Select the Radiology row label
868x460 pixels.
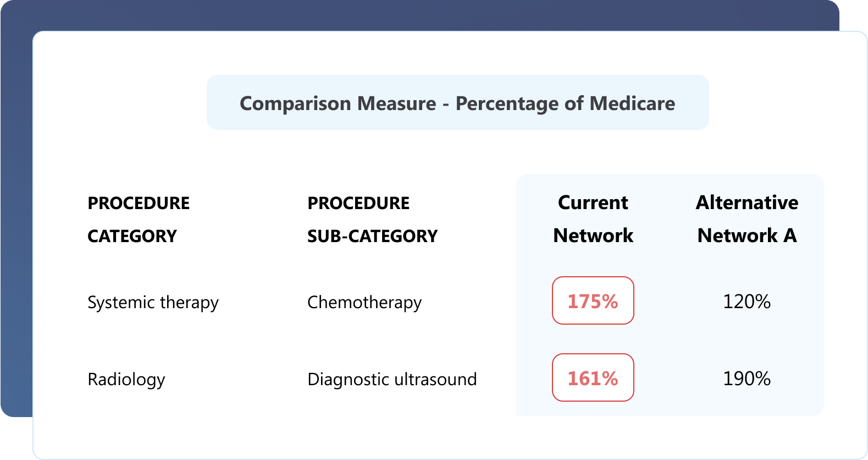[126, 380]
